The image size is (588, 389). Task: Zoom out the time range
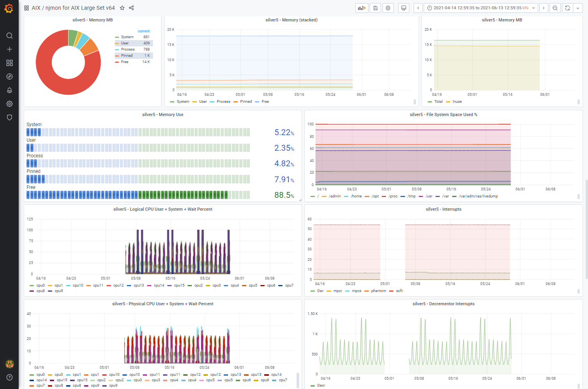click(555, 8)
